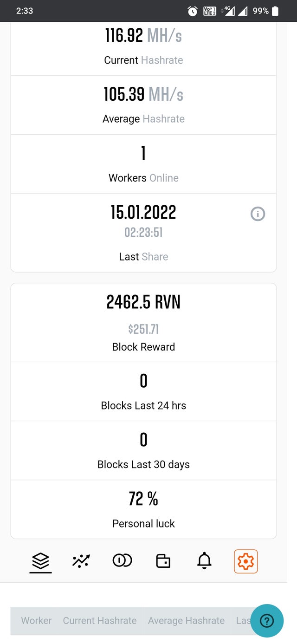Sort by Average Hashrate column header
The width and height of the screenshot is (297, 644).
click(x=186, y=621)
